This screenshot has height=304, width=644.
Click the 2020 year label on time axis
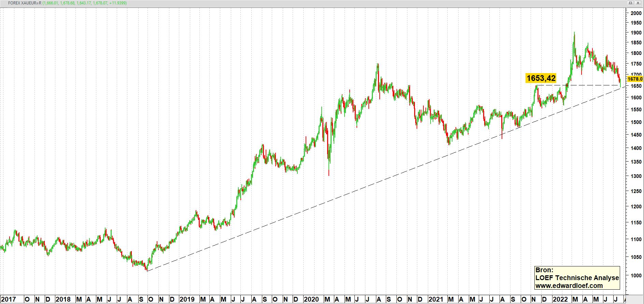(311, 300)
